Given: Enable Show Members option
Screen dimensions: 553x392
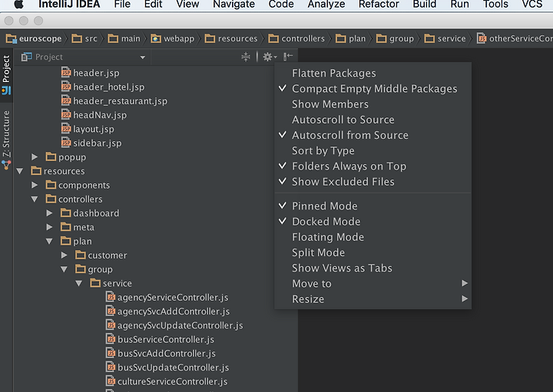Looking at the screenshot, I should (373, 104).
